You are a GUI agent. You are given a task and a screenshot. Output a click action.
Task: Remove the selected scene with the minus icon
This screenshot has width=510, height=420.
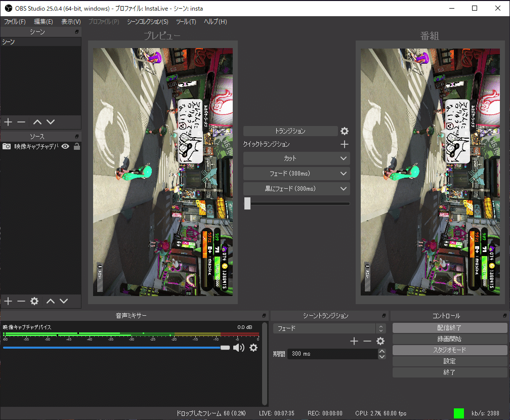tap(21, 121)
